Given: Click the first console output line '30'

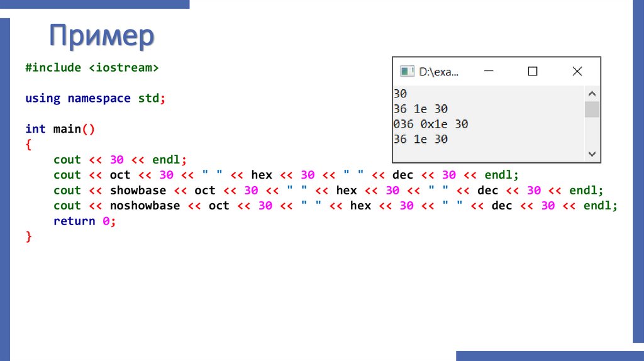Looking at the screenshot, I should click(400, 94).
